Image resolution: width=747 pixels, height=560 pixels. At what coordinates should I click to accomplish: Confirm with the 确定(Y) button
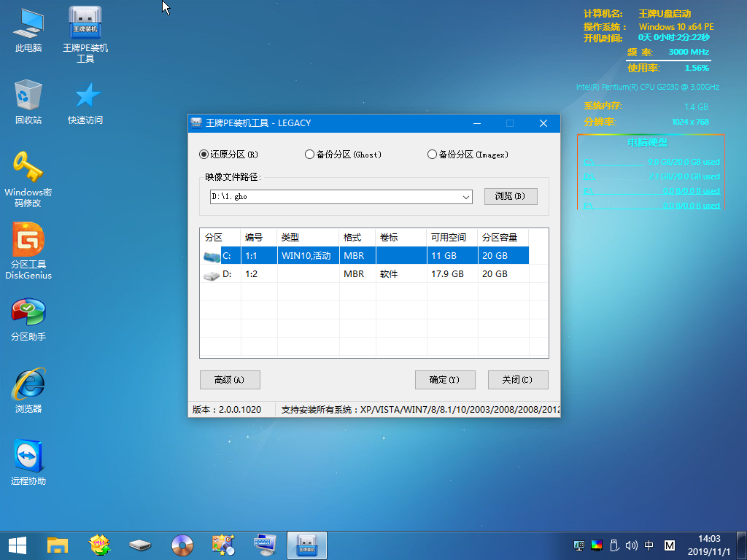(x=445, y=379)
